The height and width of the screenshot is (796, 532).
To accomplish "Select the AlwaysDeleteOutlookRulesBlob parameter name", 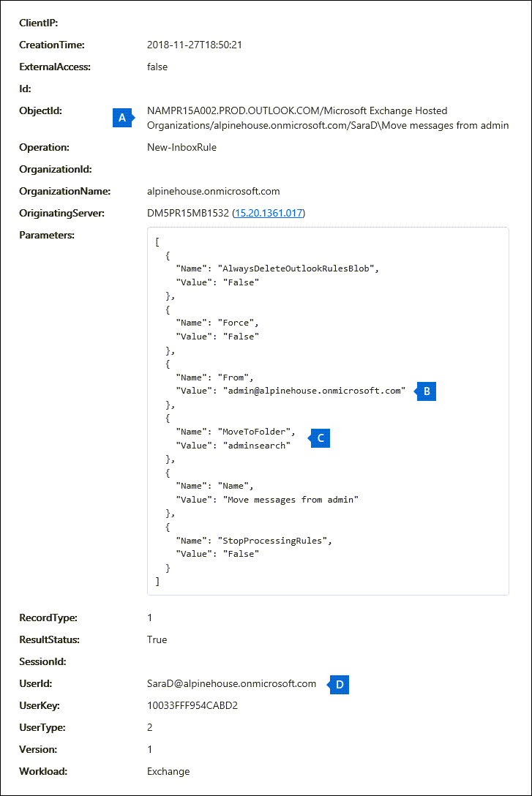I will click(298, 269).
